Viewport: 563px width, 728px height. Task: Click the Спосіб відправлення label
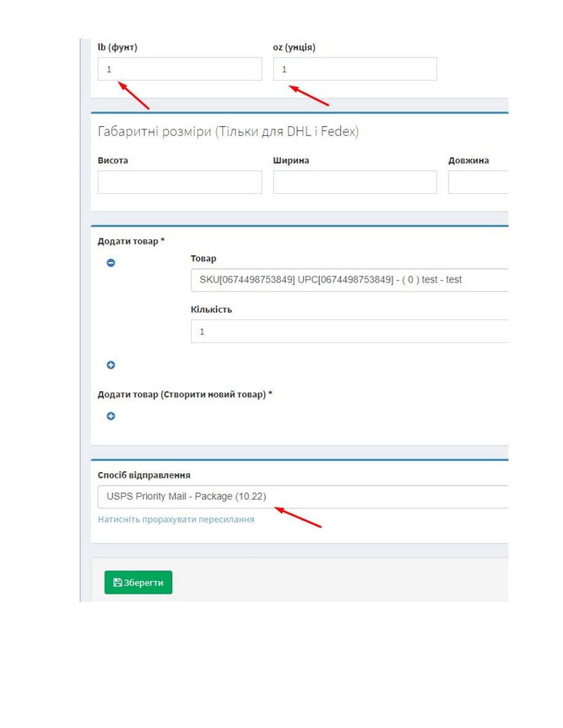point(144,475)
